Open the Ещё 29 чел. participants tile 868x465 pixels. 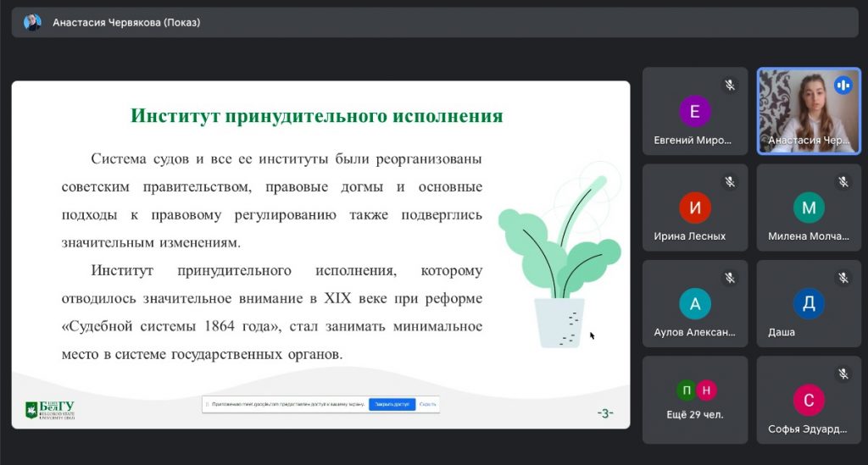(695, 400)
